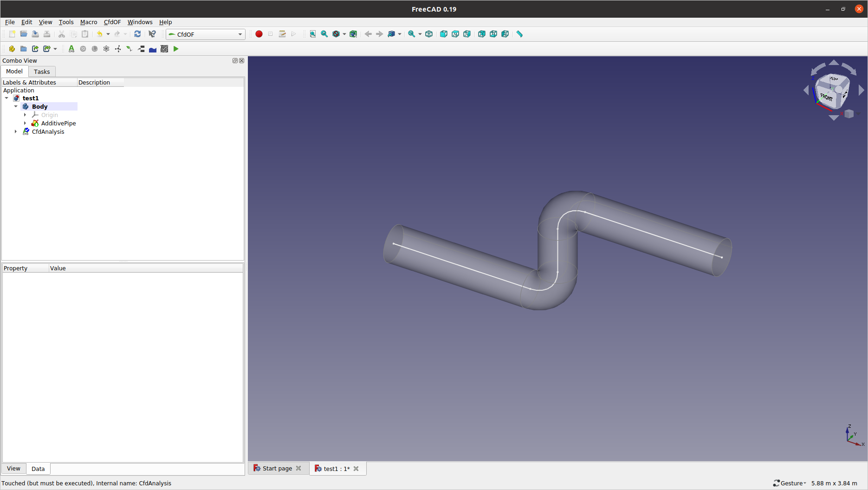Open the CFD mesh tool icon
868x490 pixels.
tap(83, 49)
